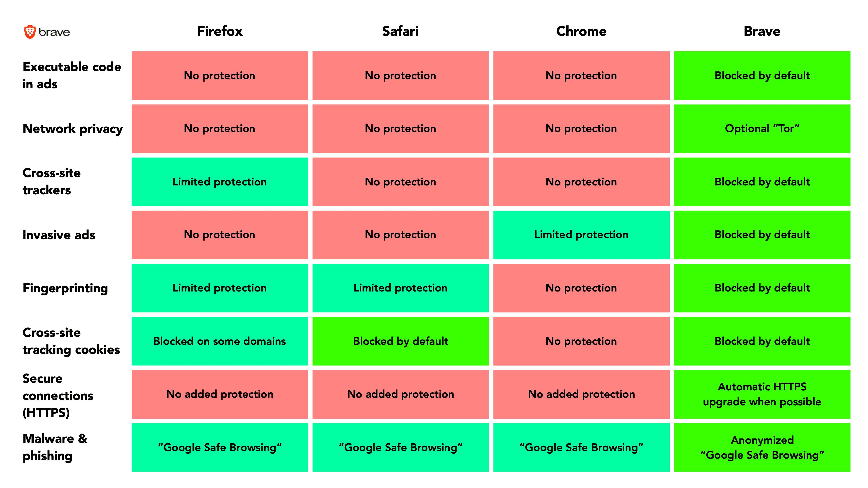Viewport: 868px width, 488px height.
Task: Click Chrome's Cross-site tracking cookies No protection cell
Action: coord(581,341)
